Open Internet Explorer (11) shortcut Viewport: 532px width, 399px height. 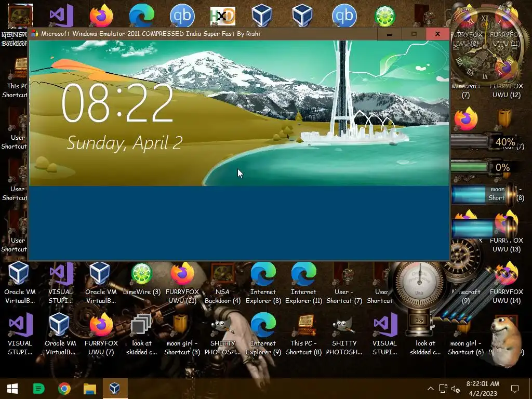303,283
